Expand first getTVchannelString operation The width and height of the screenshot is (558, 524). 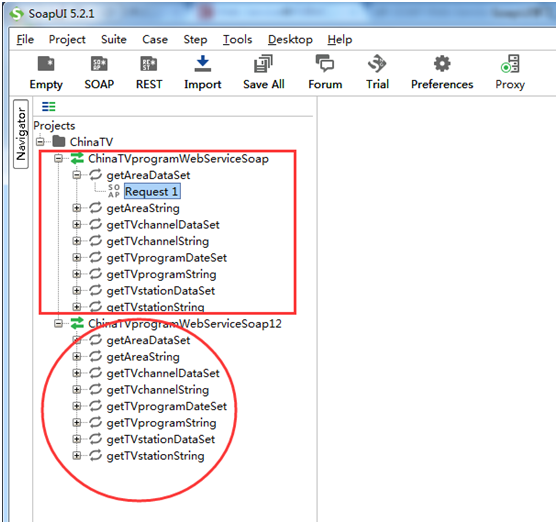click(x=77, y=241)
